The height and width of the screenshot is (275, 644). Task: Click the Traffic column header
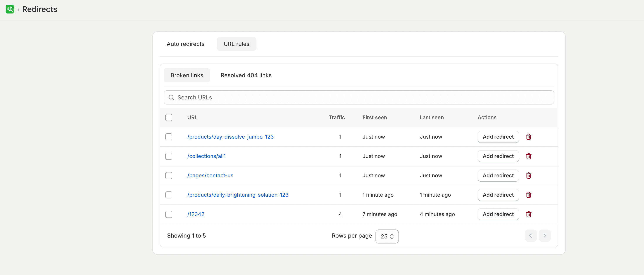337,117
